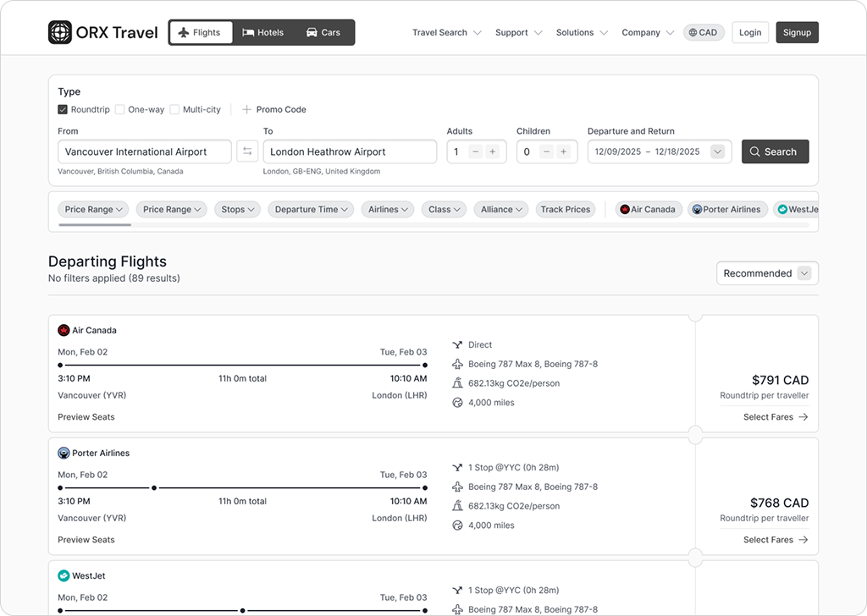This screenshot has height=616, width=867.
Task: Open the Recommended sort dropdown
Action: tap(767, 273)
